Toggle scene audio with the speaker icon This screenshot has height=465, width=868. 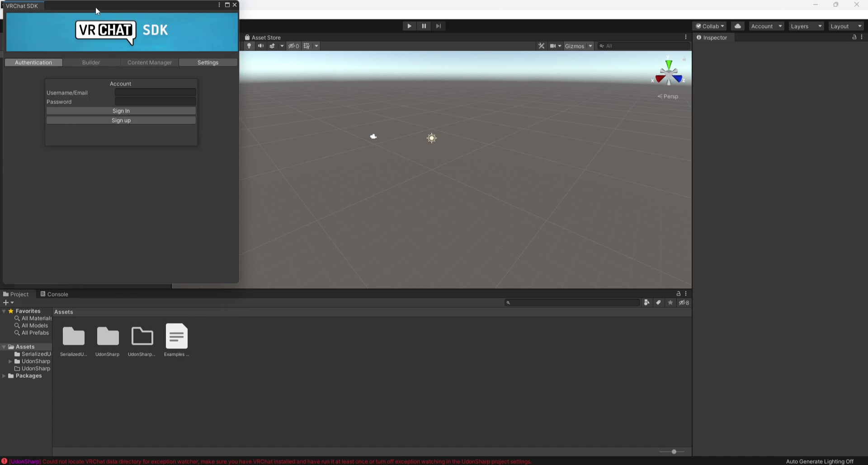tap(261, 46)
